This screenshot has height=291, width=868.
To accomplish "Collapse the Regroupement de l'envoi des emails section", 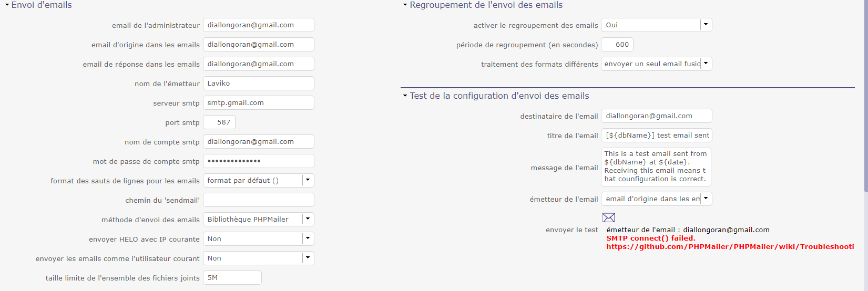I will (405, 5).
